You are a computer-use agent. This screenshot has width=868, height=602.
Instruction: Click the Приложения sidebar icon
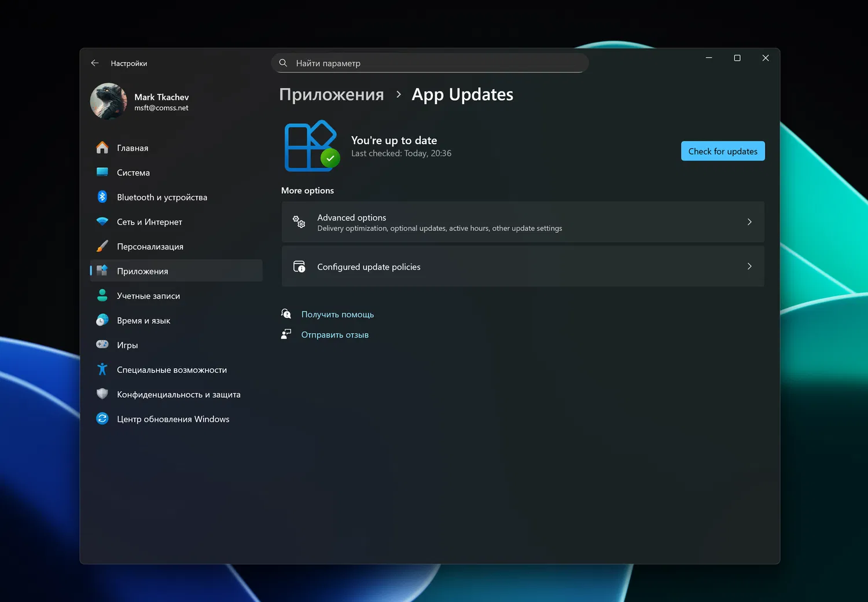tap(102, 270)
